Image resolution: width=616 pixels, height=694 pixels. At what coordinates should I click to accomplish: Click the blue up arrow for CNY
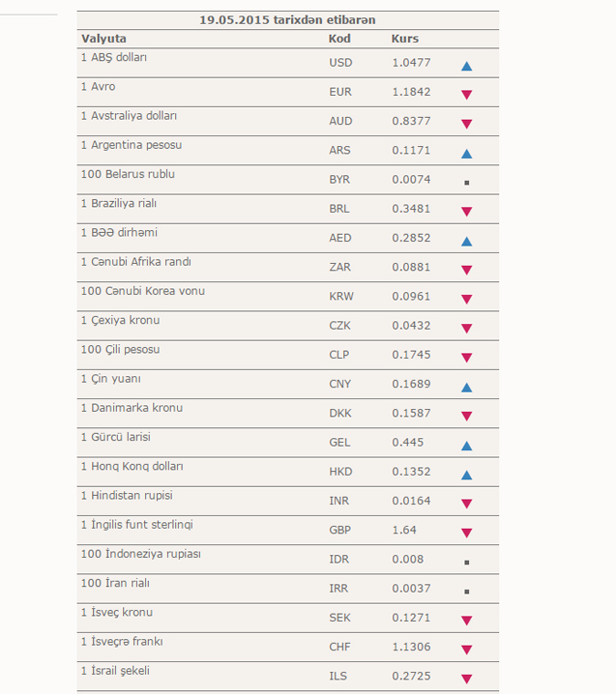tap(466, 388)
